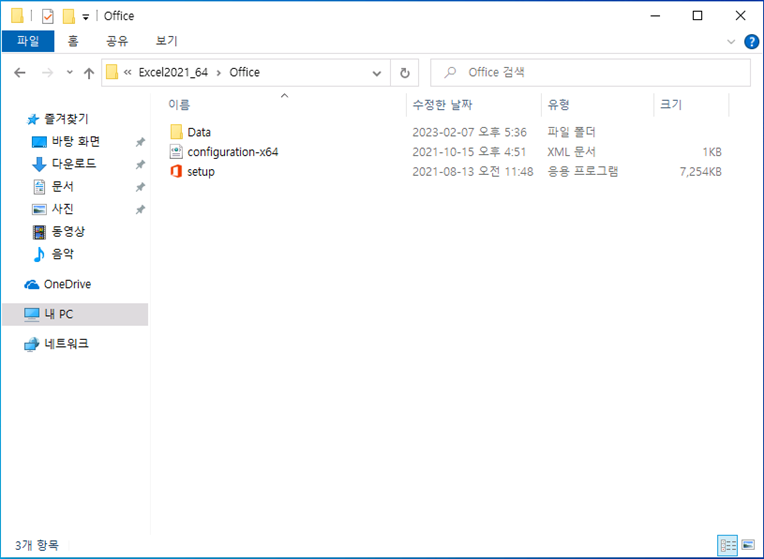Open 동영상 in the sidebar
The image size is (764, 559).
pos(68,231)
